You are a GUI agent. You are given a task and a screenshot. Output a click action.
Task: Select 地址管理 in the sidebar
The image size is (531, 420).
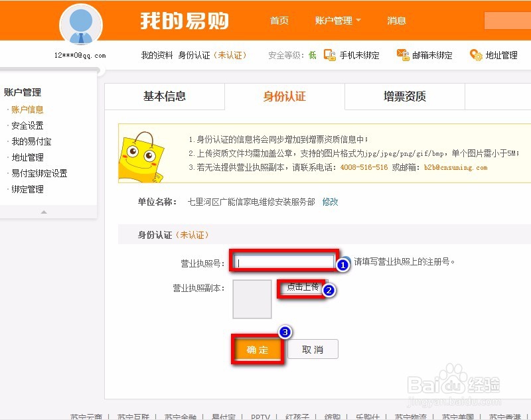(27, 157)
